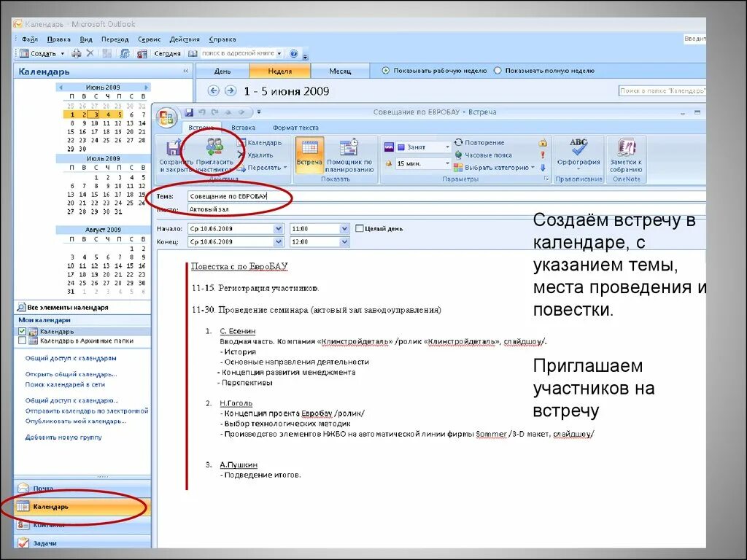Click the Повторение recurrence button
The width and height of the screenshot is (747, 560).
point(479,142)
